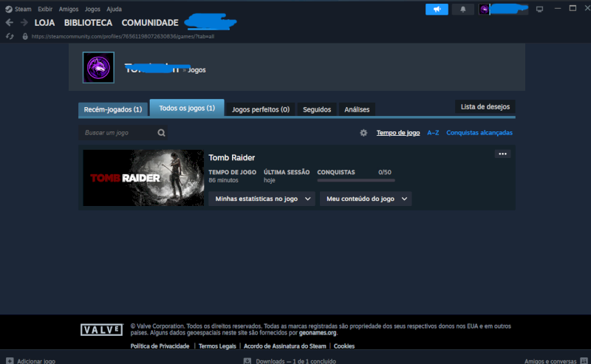591x364 pixels.
Task: Select the Todos os jogos (1) tab
Action: click(187, 108)
